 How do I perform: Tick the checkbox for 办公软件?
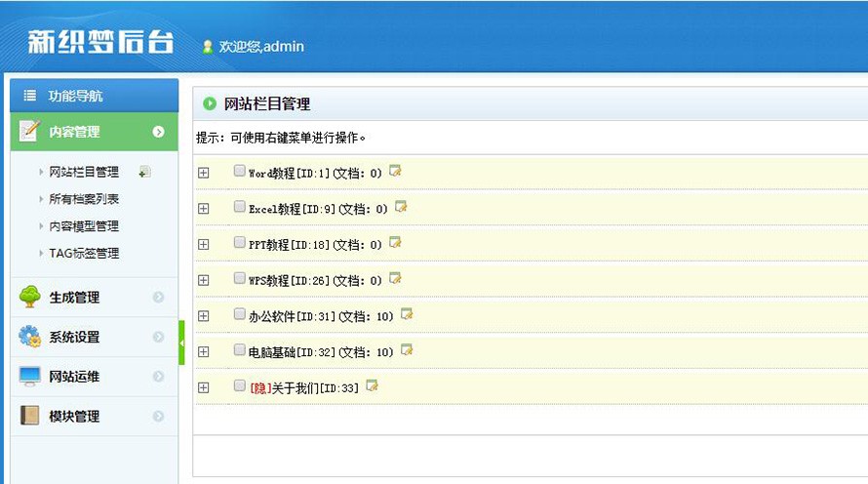click(239, 314)
